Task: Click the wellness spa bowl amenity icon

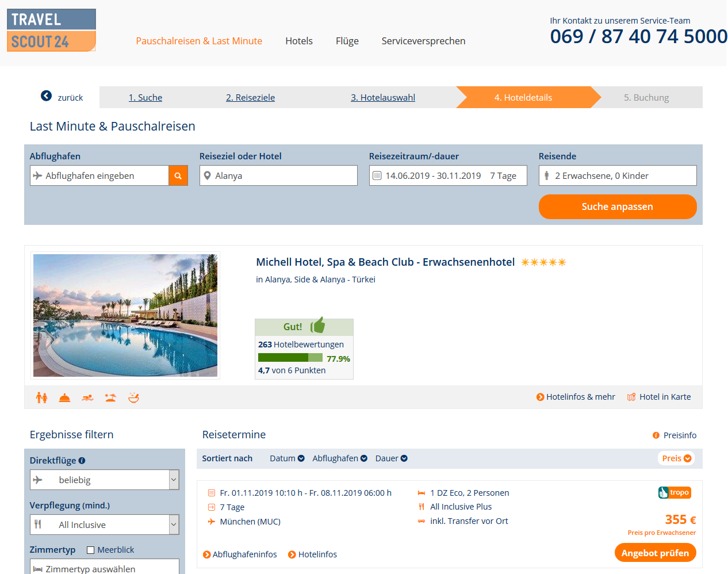Action: point(133,397)
